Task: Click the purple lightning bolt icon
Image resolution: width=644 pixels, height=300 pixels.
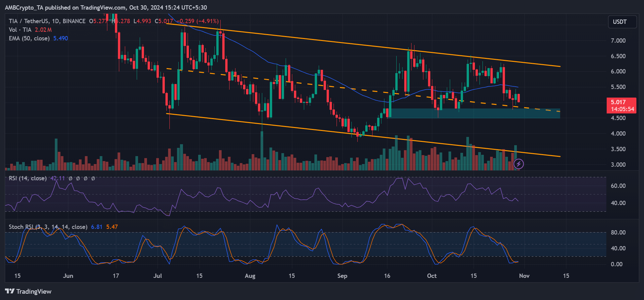Action: [x=519, y=164]
